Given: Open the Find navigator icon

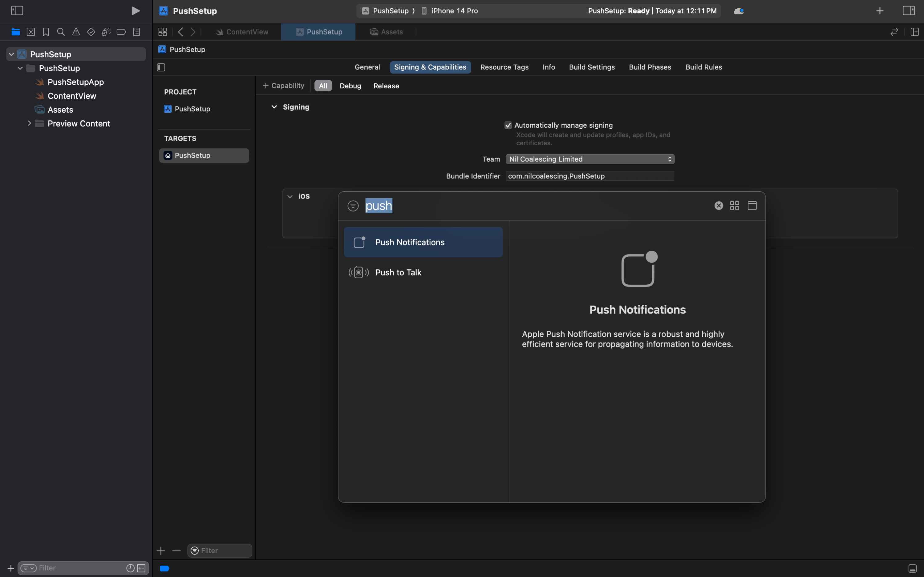Looking at the screenshot, I should point(61,32).
